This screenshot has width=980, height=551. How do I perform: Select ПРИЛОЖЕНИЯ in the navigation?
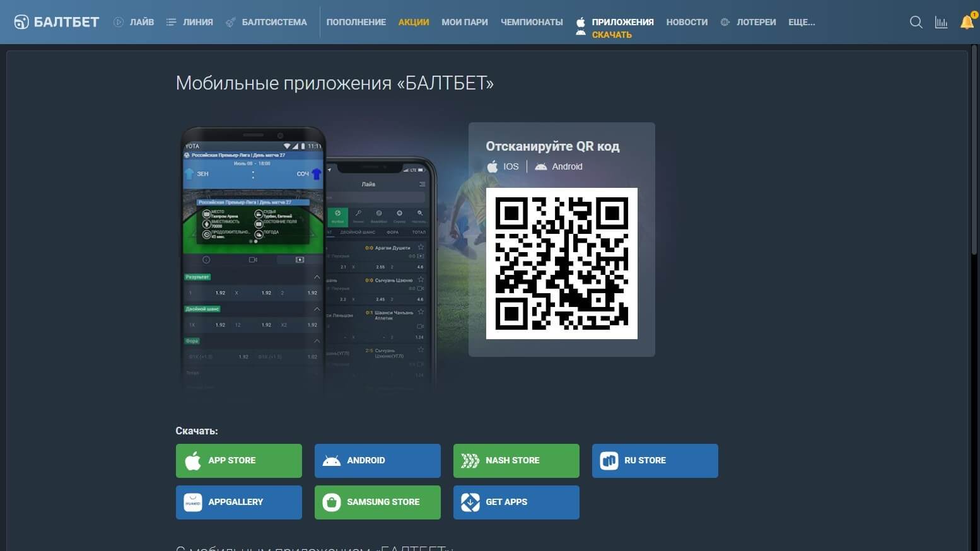click(622, 22)
